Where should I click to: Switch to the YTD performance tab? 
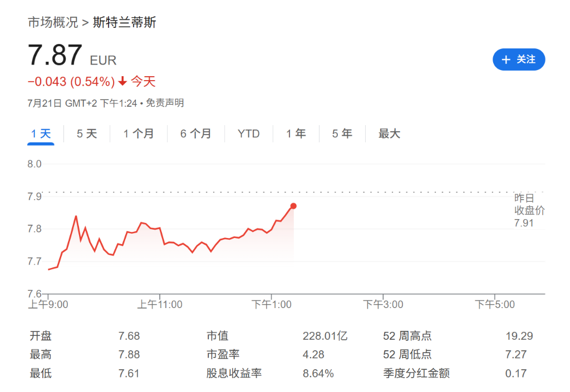pyautogui.click(x=248, y=133)
